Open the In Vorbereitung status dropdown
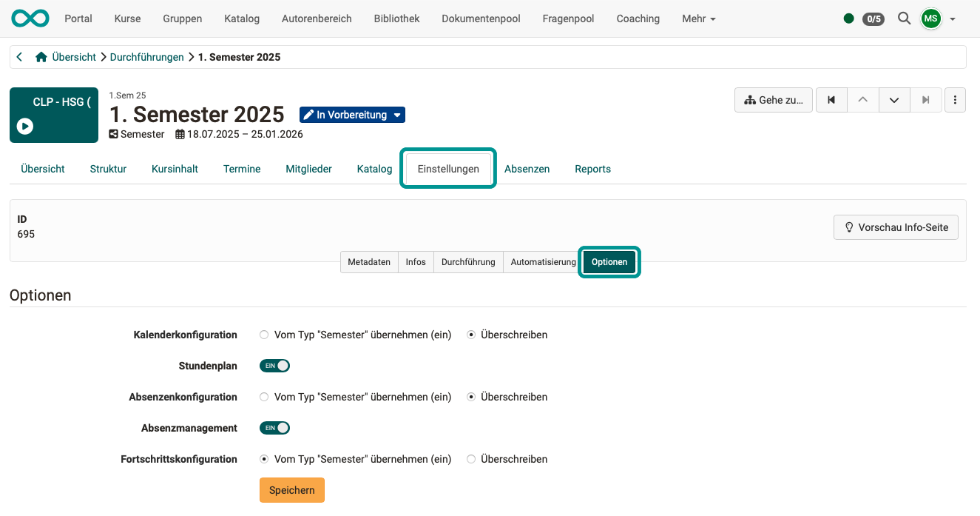This screenshot has height=516, width=980. (x=352, y=115)
